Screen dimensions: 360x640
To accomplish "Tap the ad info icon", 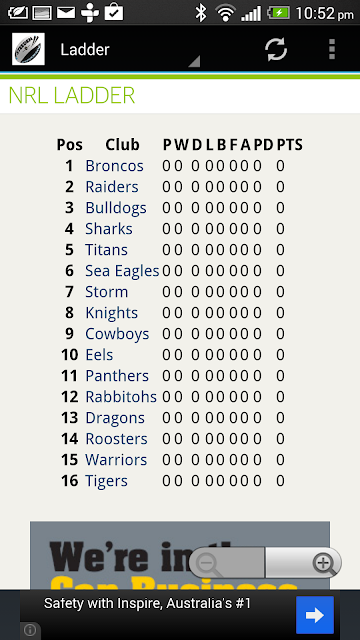I will click(x=30, y=631).
